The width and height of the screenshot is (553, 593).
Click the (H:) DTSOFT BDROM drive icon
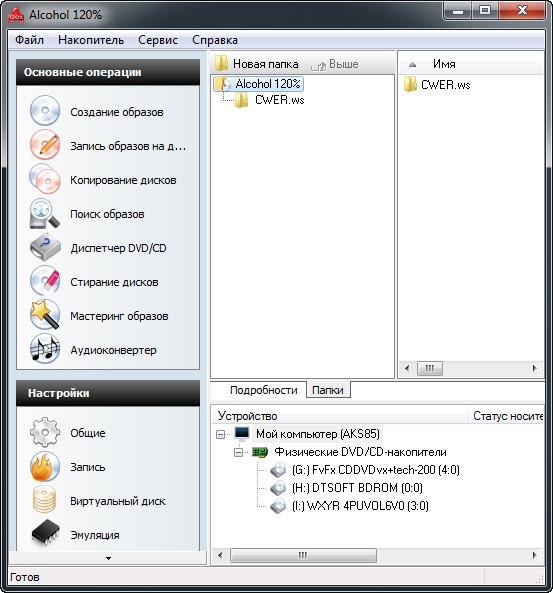coord(278,488)
